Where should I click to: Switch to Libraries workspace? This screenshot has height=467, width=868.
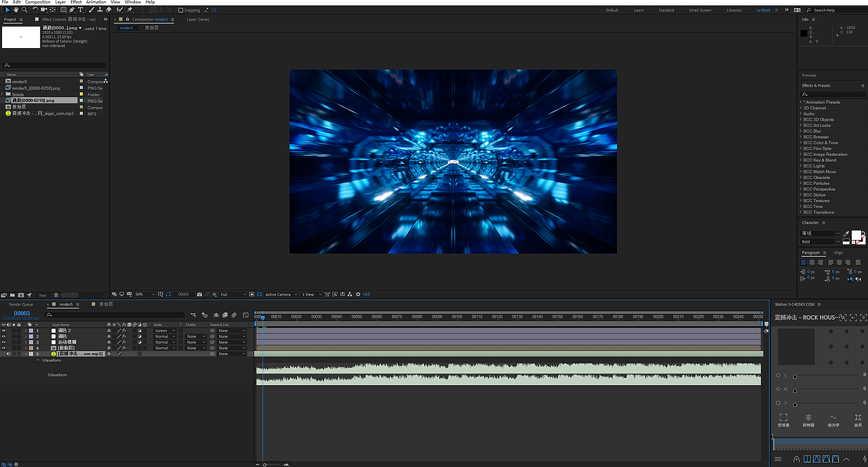734,10
